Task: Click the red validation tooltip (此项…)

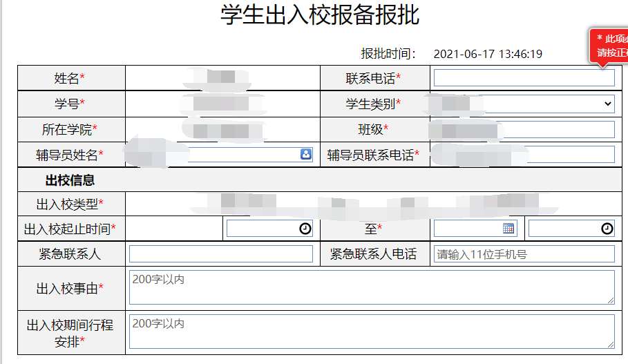Action: coord(609,46)
